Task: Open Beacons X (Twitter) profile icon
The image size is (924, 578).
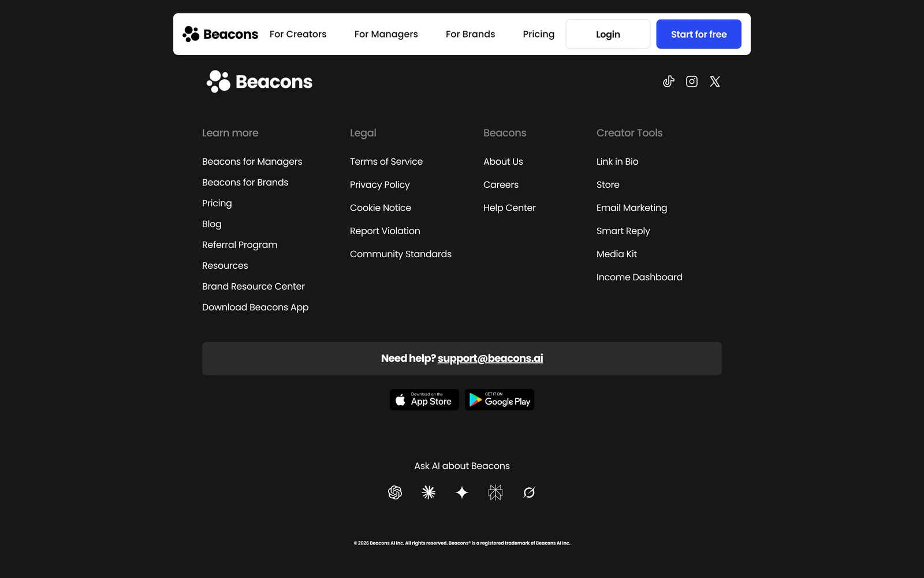Action: 715,81
